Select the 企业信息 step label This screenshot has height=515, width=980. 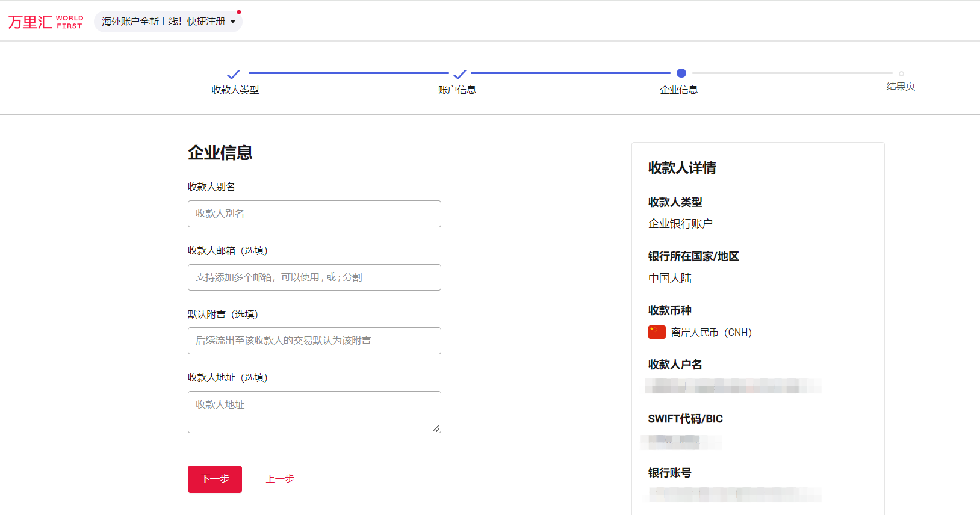pyautogui.click(x=678, y=90)
